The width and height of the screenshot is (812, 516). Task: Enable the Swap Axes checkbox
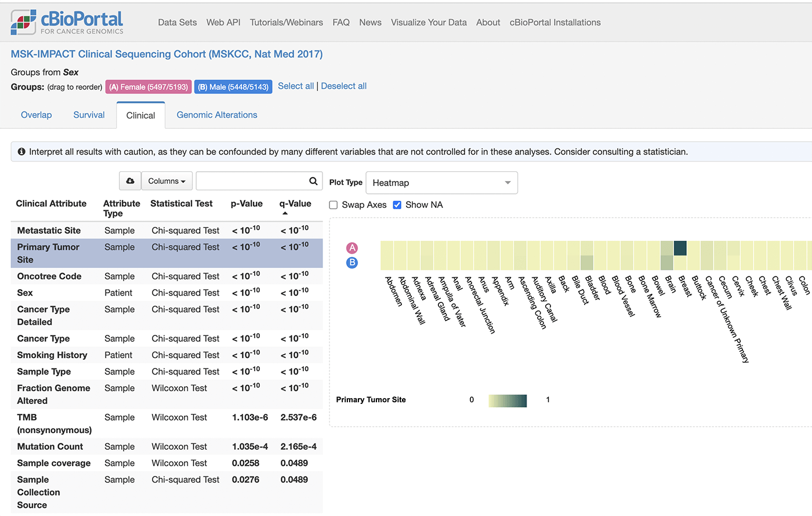point(333,205)
